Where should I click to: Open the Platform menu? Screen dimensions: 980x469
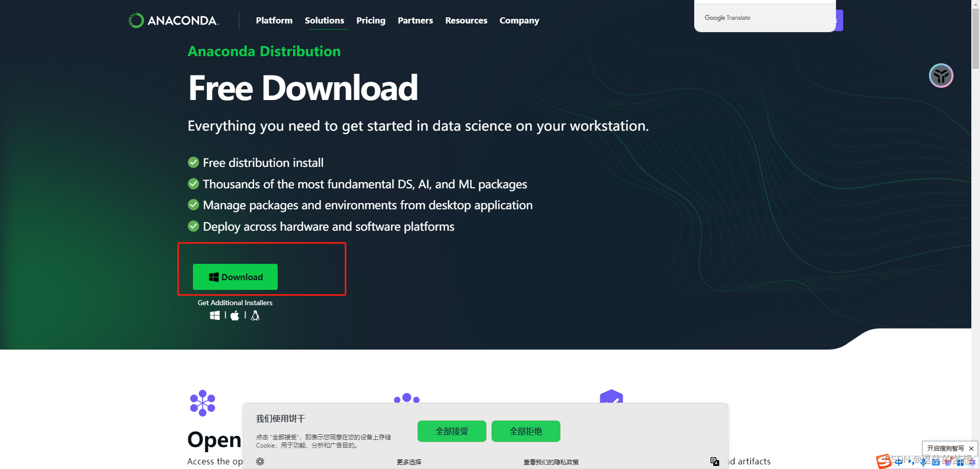(x=274, y=20)
